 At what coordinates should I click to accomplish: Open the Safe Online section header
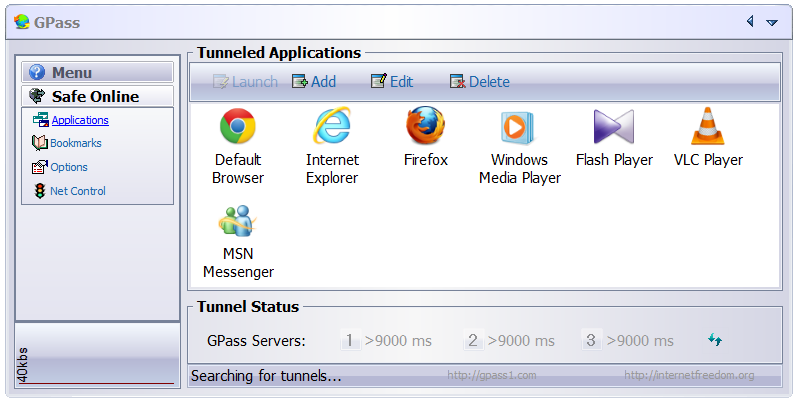click(x=97, y=96)
